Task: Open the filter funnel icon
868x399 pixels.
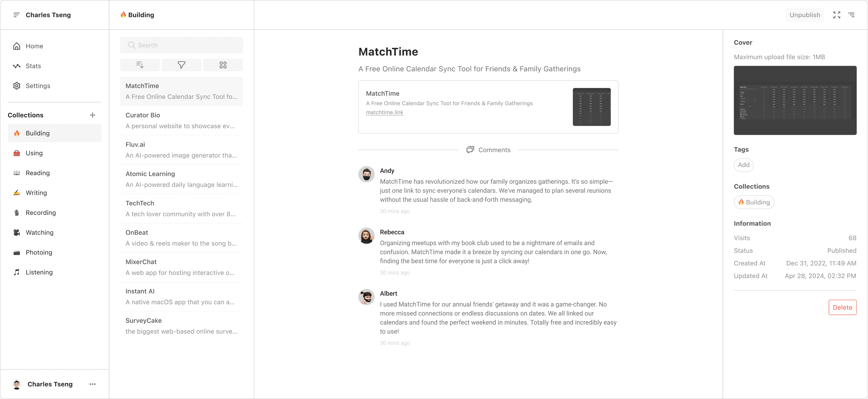Action: pos(181,65)
